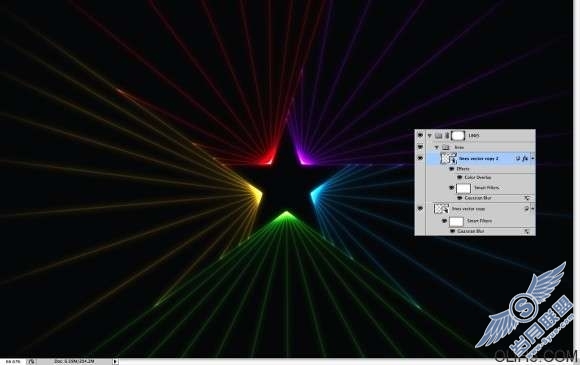Collapse the top Lines group triangle

430,136
